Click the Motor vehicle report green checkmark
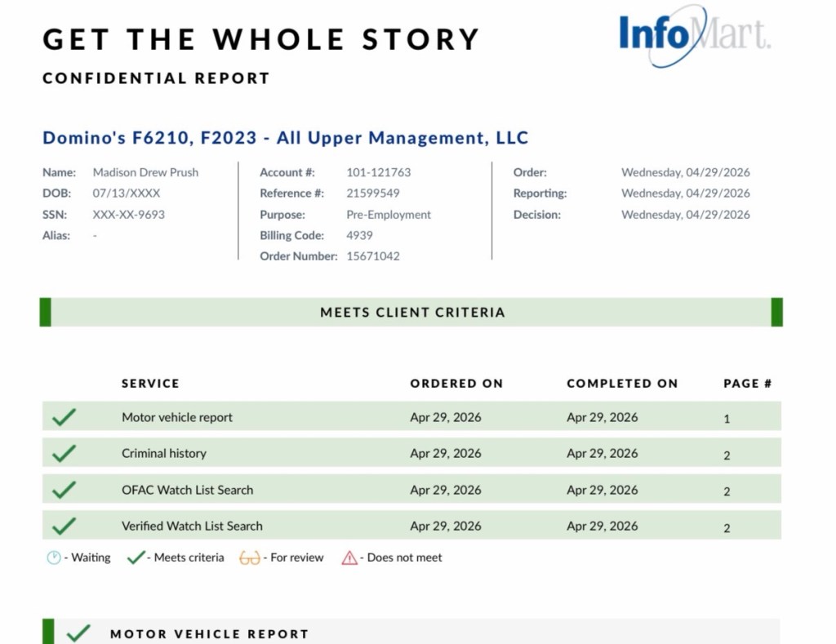The image size is (836, 644). point(64,417)
